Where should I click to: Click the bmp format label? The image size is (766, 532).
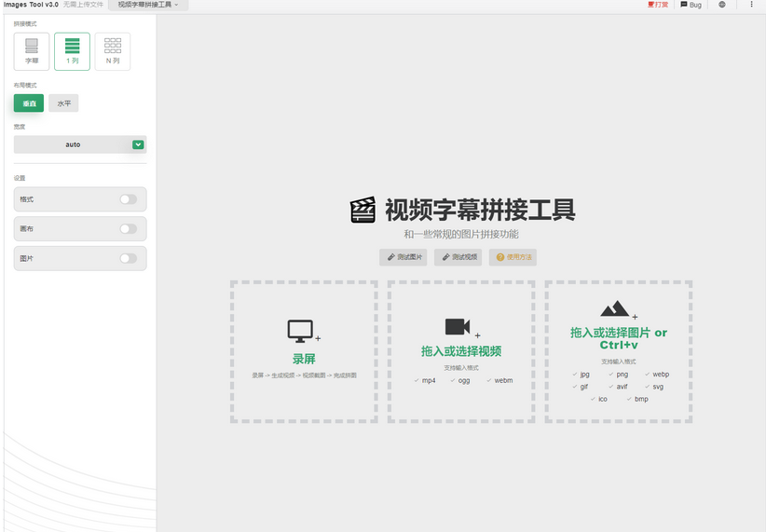coord(641,400)
